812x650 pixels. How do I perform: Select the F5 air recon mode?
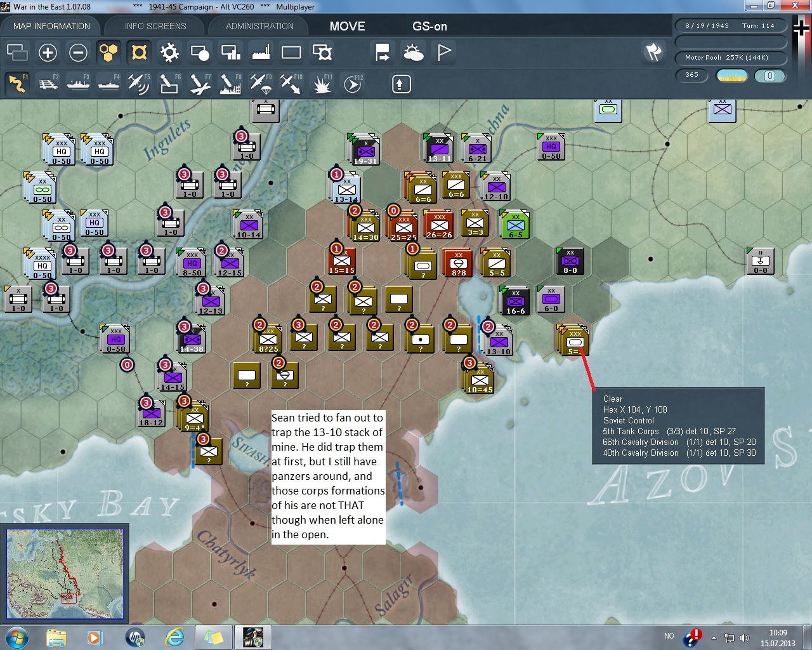click(139, 84)
